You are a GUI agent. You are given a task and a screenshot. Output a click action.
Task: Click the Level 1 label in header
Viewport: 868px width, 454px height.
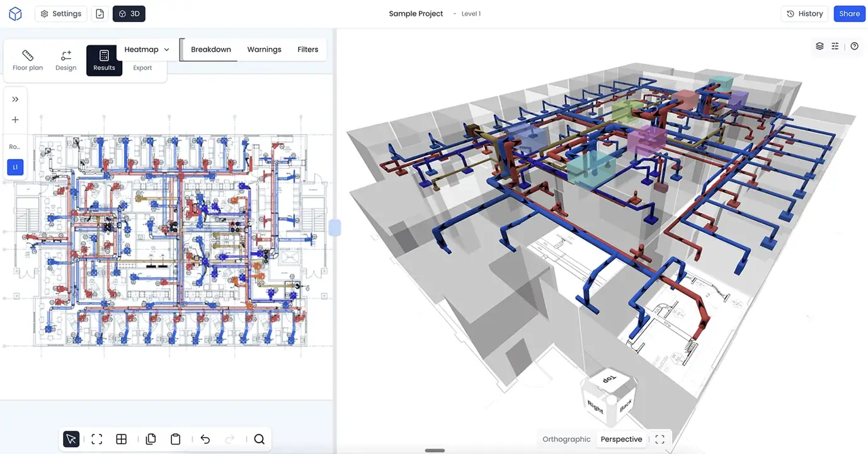[x=471, y=14]
